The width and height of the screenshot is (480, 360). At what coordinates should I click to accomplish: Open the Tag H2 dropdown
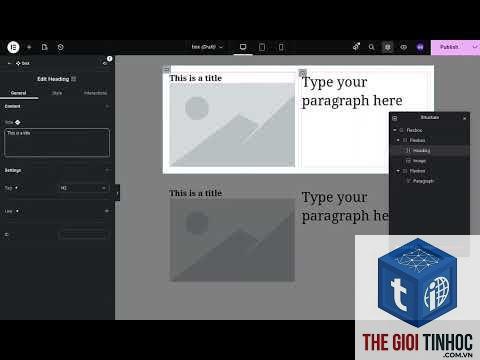[x=83, y=188]
